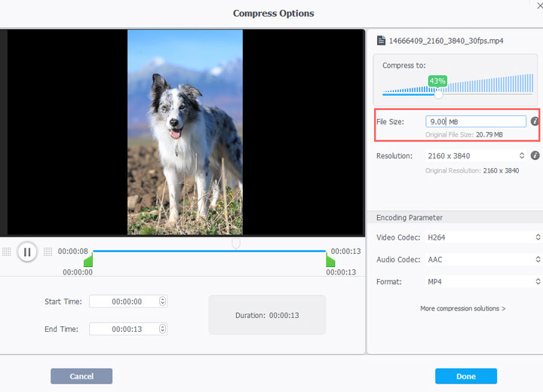Open More compression solutions link
This screenshot has height=392, width=543.
(462, 308)
